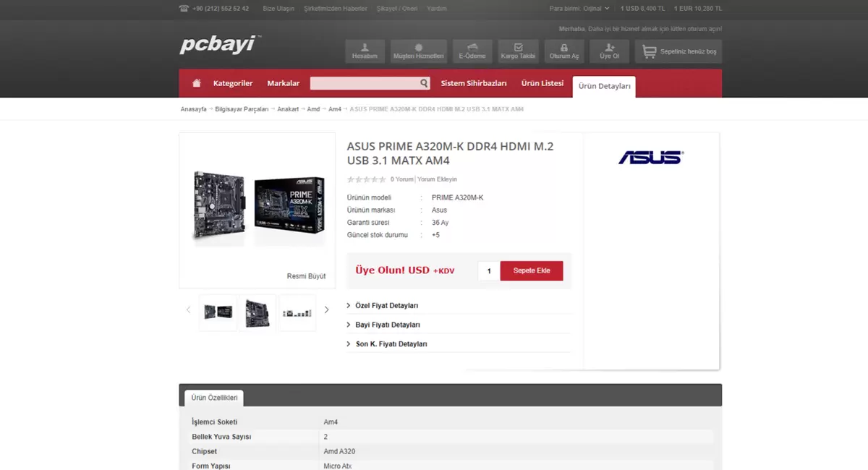Click the search magnifier icon
The width and height of the screenshot is (868, 470).
(425, 83)
